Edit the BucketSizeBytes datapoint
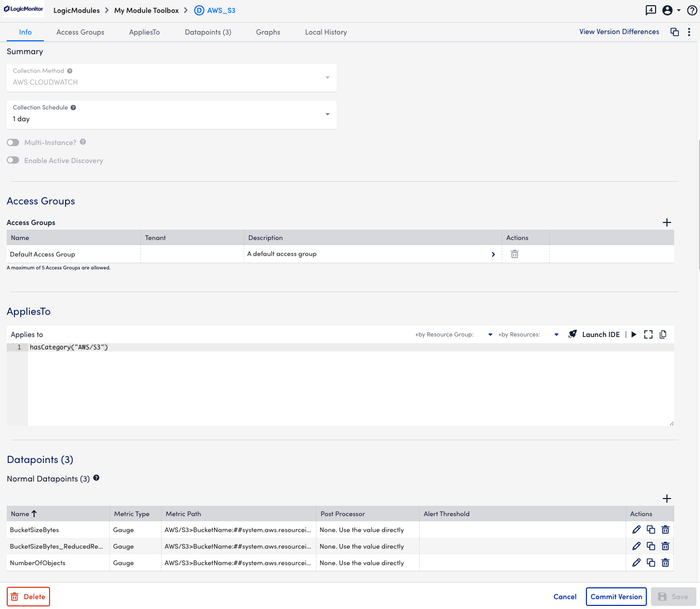Screen dimensions: 700x609 637,530
